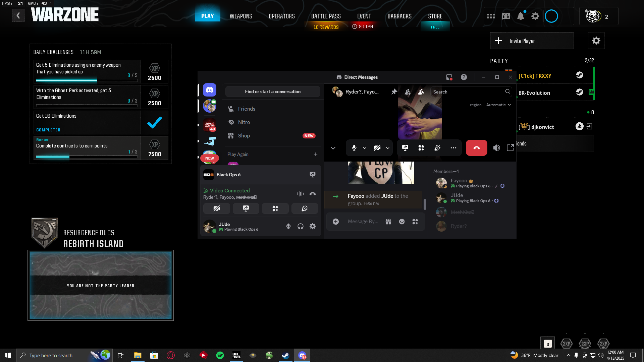Mute mic beside JUde in user panel

288,226
